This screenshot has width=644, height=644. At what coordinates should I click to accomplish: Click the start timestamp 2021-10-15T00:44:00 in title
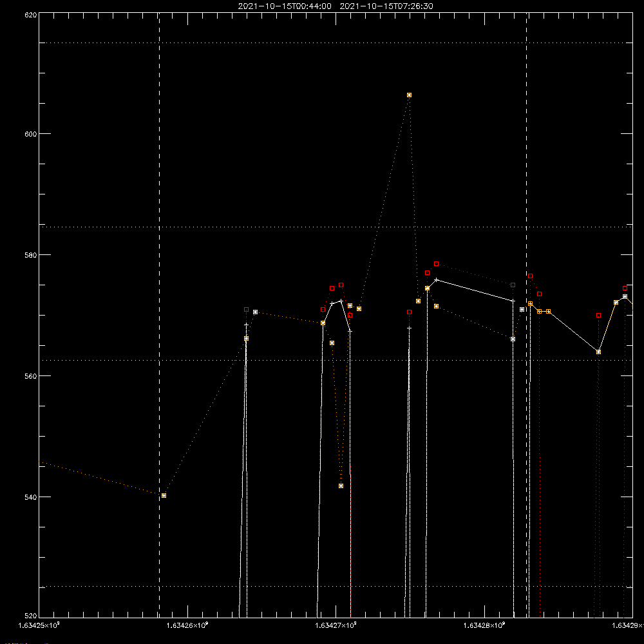pyautogui.click(x=285, y=6)
